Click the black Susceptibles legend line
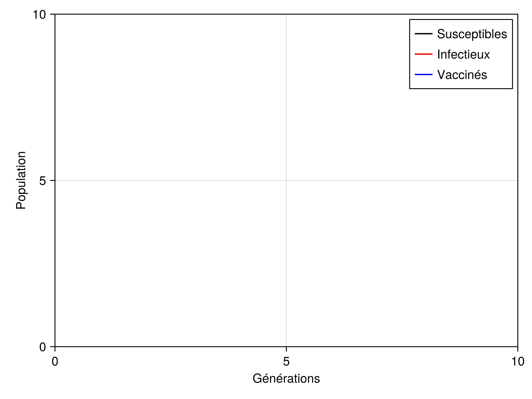Viewport: 532px width, 399px height. click(x=424, y=34)
